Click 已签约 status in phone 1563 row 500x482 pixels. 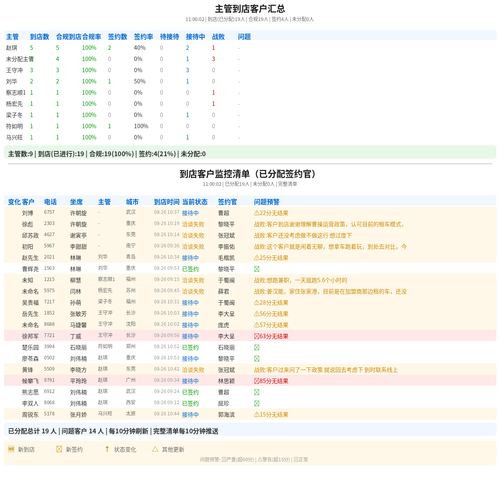pos(190,269)
